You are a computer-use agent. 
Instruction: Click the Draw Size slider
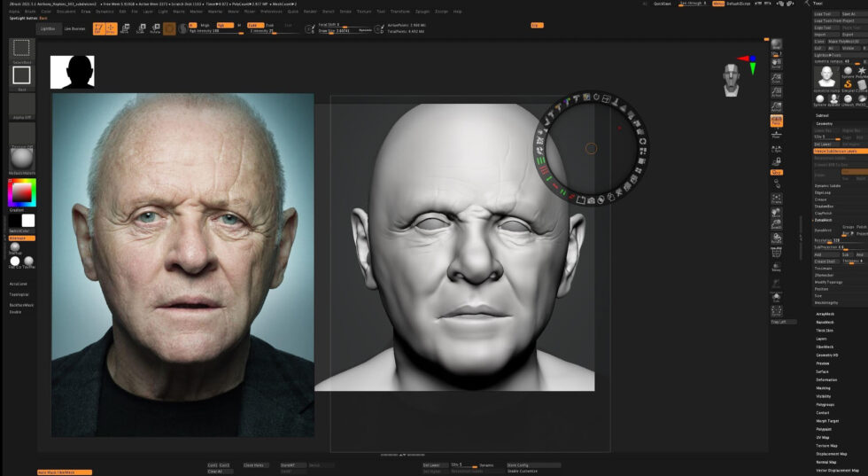335,31
